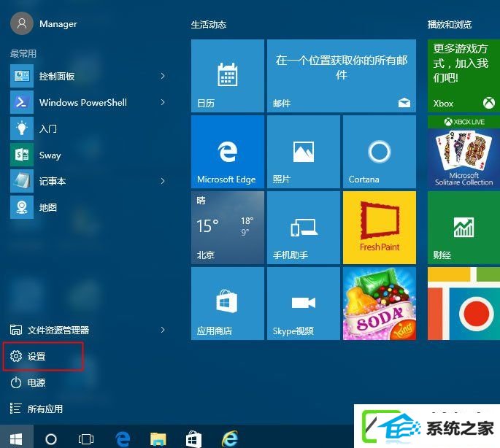The height and width of the screenshot is (448, 500).
Task: Open Task View on the taskbar
Action: point(86,439)
